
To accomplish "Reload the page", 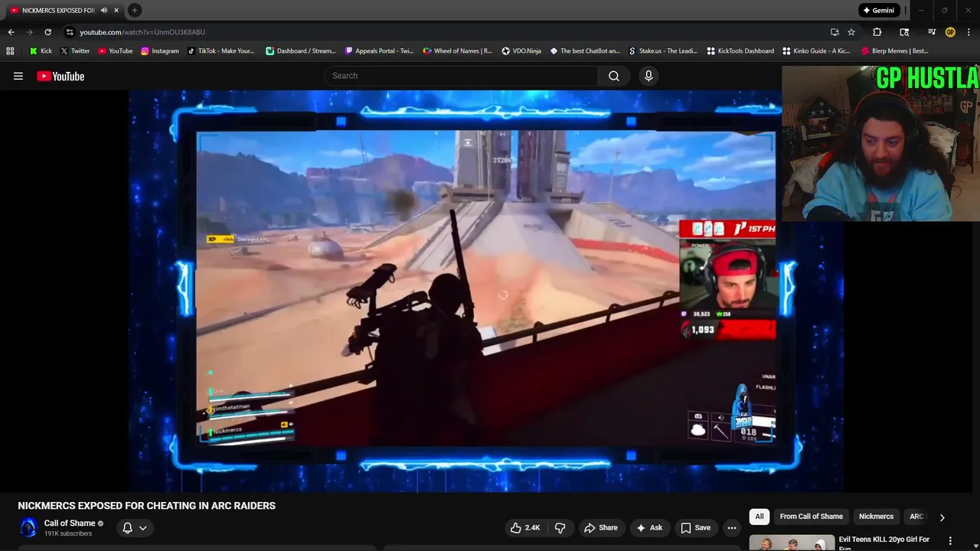I will 47,32.
